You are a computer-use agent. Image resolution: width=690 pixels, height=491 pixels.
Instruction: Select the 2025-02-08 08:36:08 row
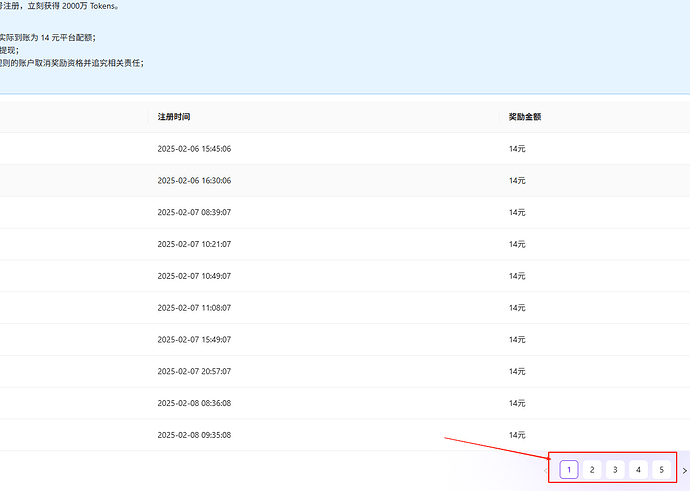(345, 403)
